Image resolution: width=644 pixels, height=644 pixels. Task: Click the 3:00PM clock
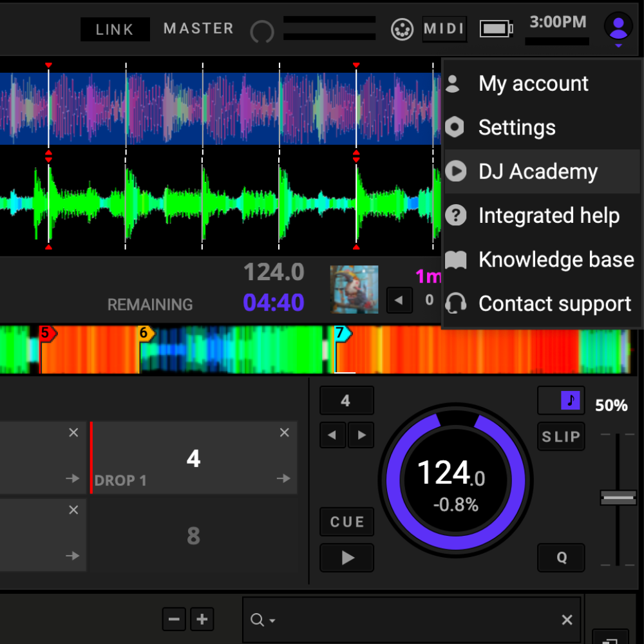click(x=558, y=22)
